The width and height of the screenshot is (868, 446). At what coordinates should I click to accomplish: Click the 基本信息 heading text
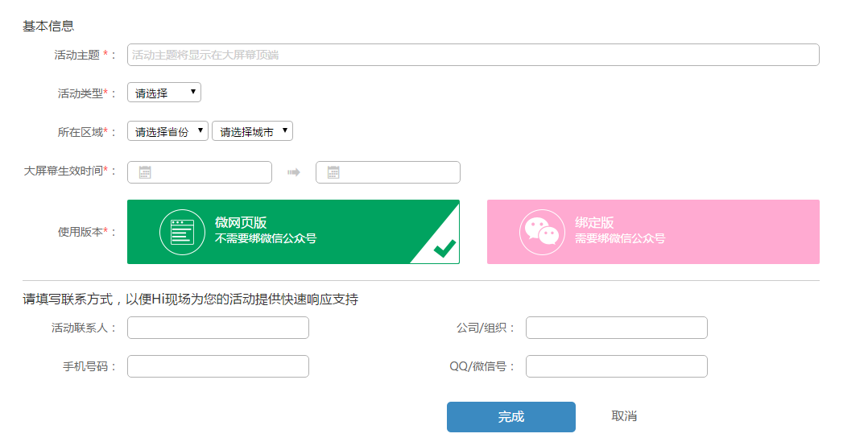tap(48, 26)
